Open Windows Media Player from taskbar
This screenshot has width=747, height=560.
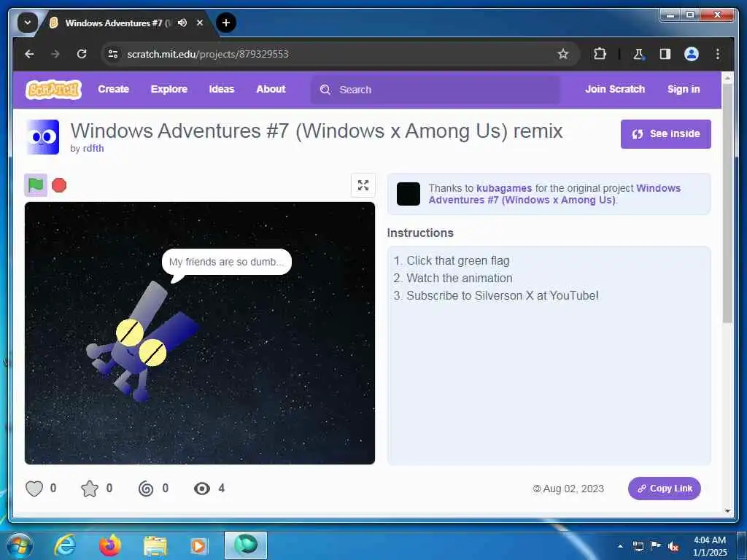(x=198, y=545)
